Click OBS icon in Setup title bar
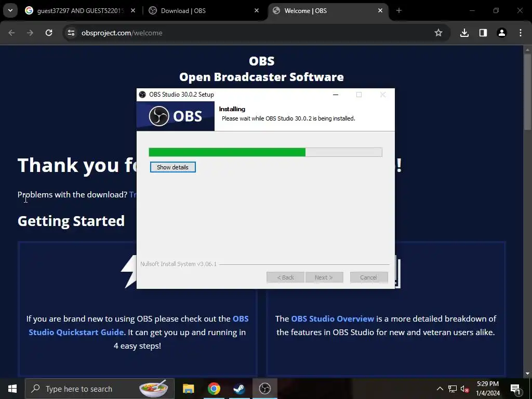This screenshot has height=399, width=532. pyautogui.click(x=142, y=95)
